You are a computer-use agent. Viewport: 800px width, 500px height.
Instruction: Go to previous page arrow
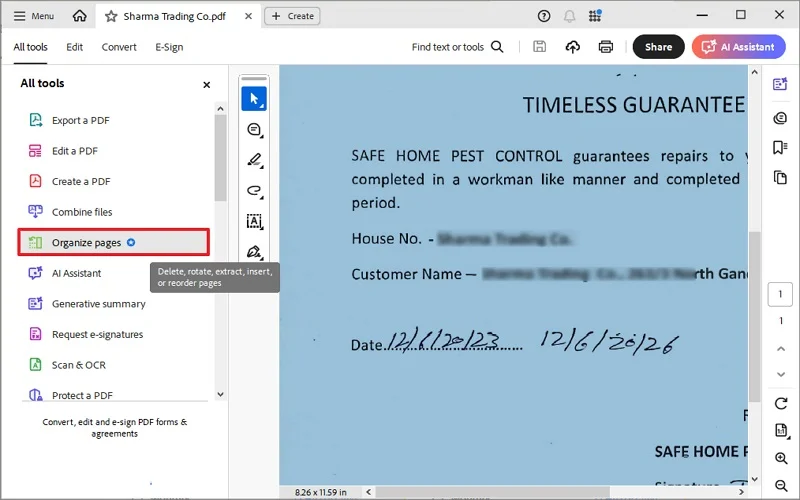(x=781, y=349)
